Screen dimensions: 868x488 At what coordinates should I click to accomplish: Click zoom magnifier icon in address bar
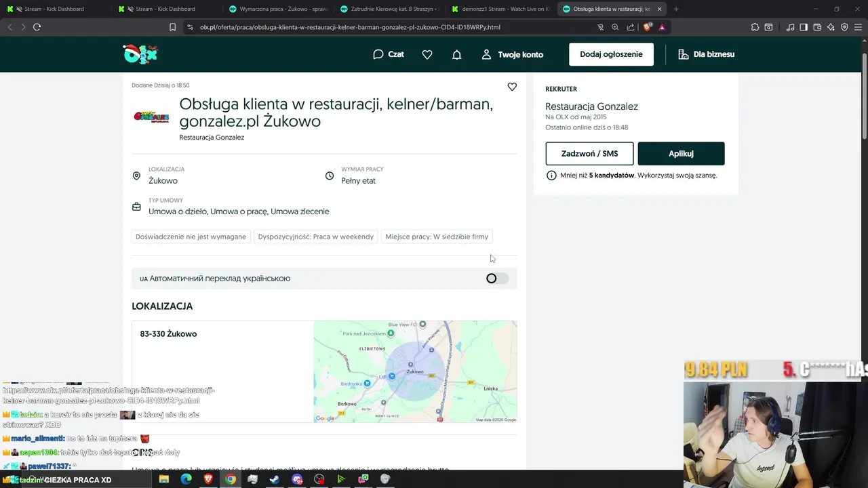coord(615,27)
